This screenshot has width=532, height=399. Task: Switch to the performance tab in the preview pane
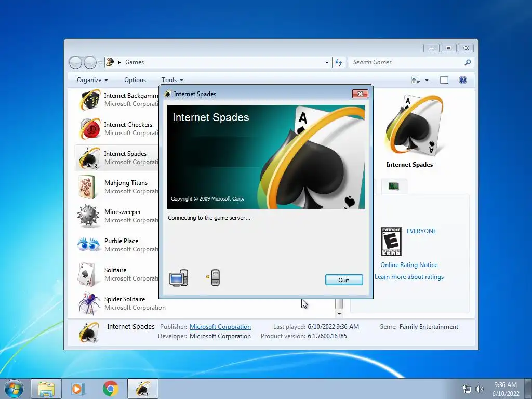(394, 186)
